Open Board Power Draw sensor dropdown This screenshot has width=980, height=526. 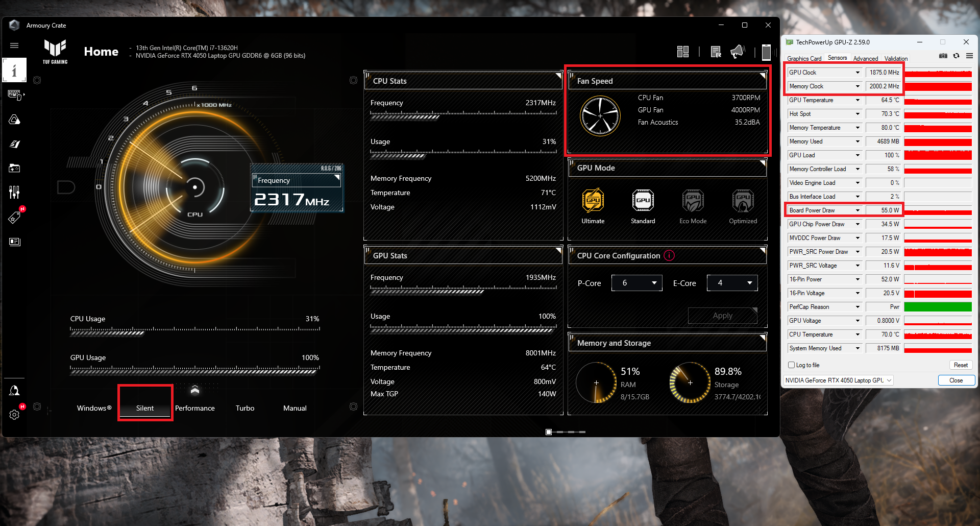point(857,210)
